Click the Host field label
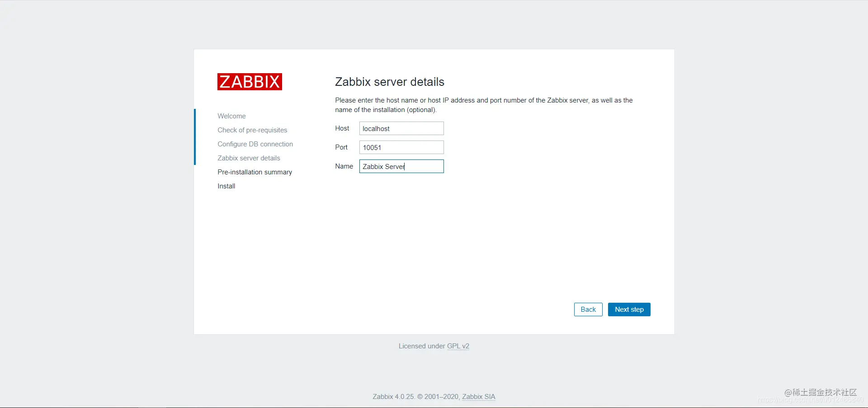 point(342,128)
